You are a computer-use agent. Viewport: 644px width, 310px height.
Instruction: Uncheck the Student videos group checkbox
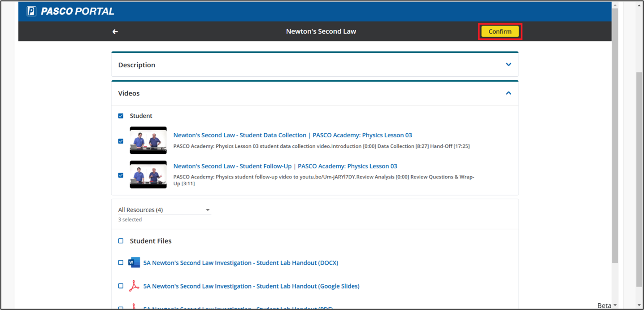(x=121, y=116)
